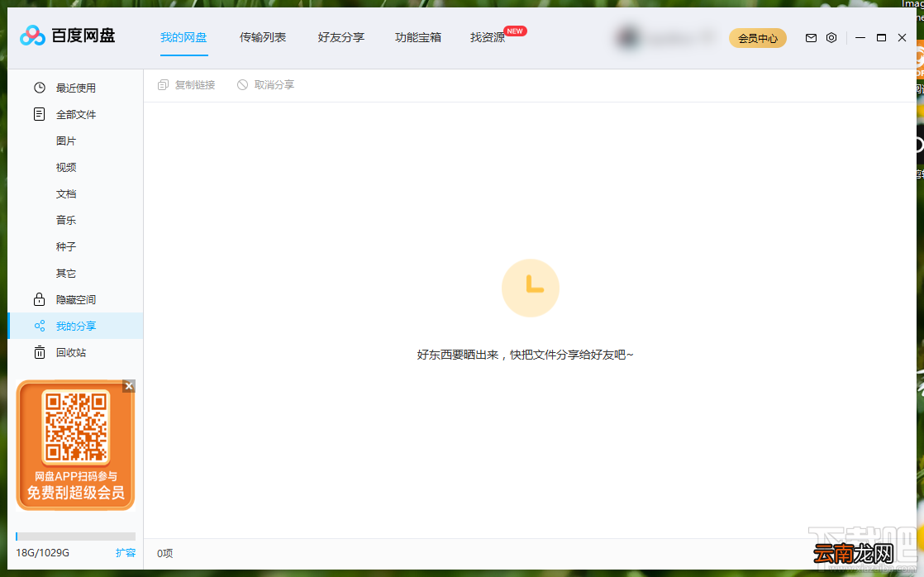Click the QR code advertisement banner
The image size is (924, 577).
pyautogui.click(x=75, y=445)
